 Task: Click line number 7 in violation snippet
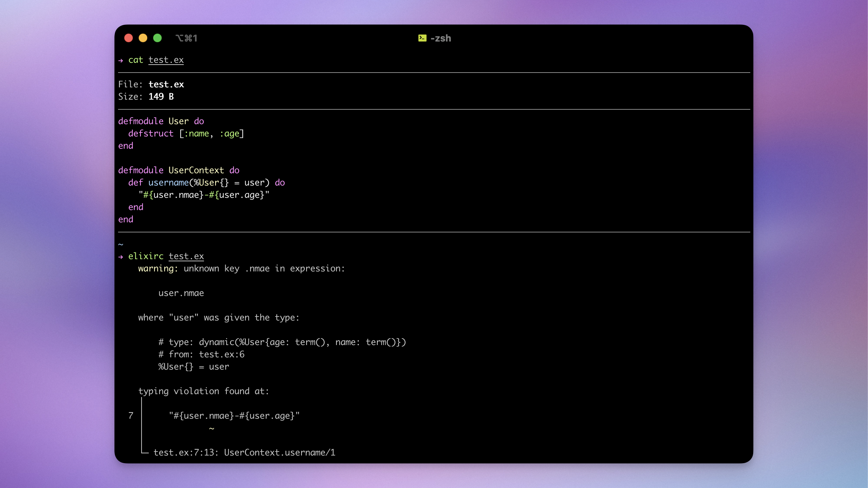coord(131,416)
